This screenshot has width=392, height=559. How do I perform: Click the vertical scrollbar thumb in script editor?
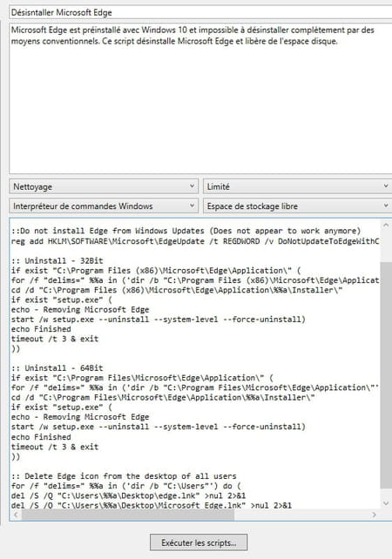tap(386, 375)
